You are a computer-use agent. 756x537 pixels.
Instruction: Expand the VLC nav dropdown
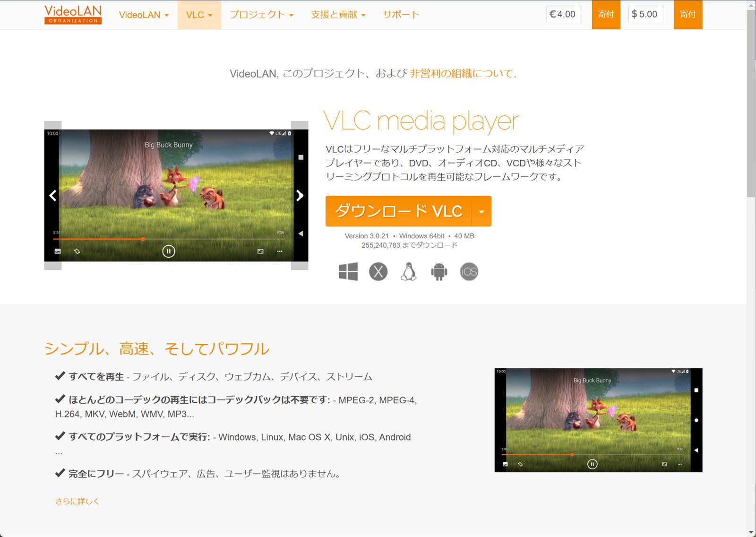[199, 15]
